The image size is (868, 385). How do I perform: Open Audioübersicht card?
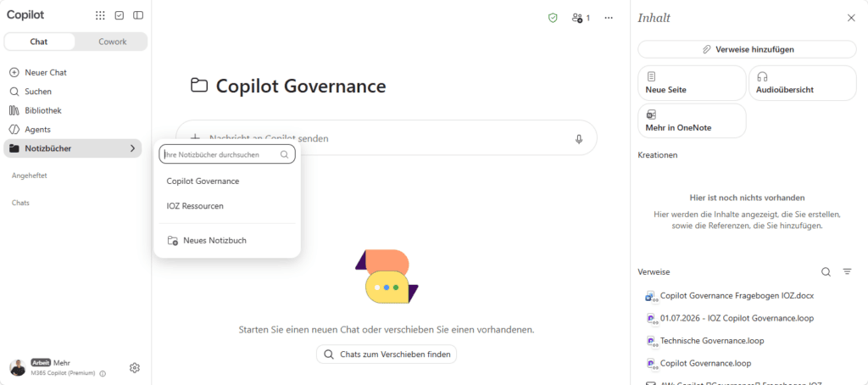(803, 83)
